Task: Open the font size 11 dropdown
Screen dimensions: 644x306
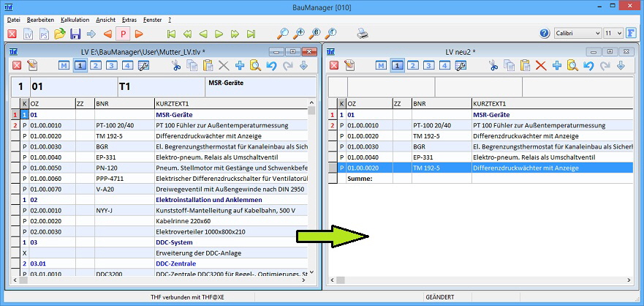Action: tap(618, 34)
